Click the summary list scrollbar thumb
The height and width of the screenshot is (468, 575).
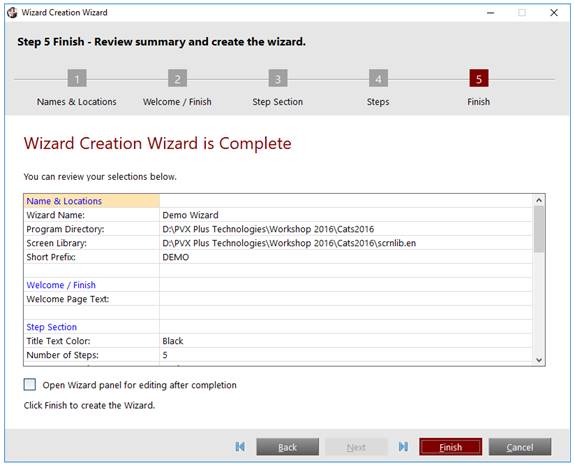(539, 229)
